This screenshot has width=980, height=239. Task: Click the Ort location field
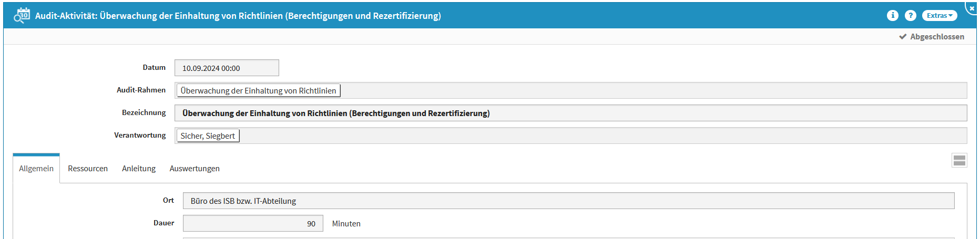(568, 201)
